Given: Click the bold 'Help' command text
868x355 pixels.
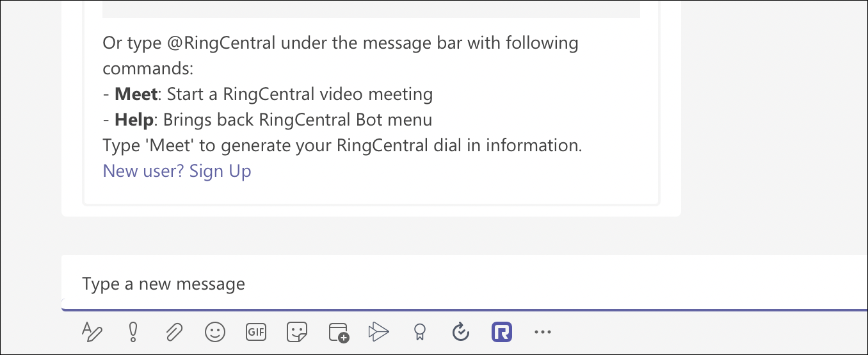Looking at the screenshot, I should pyautogui.click(x=134, y=120).
